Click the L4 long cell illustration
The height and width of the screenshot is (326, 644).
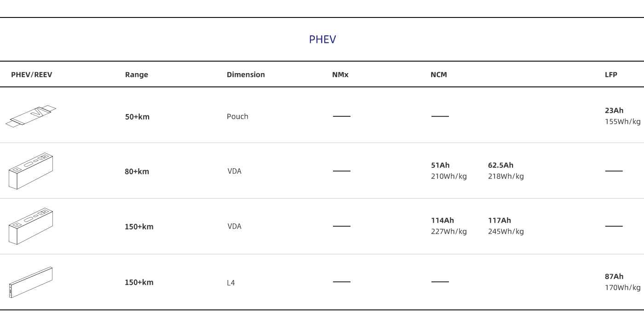31,282
